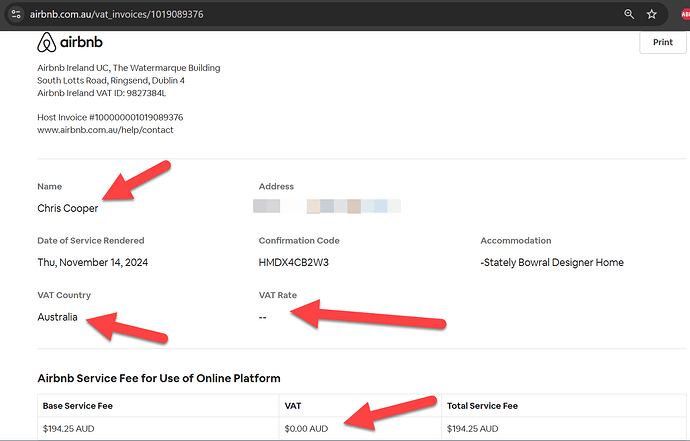Click Stately Bowral Designer Home accommodation text
The height and width of the screenshot is (441, 690).
coord(552,262)
